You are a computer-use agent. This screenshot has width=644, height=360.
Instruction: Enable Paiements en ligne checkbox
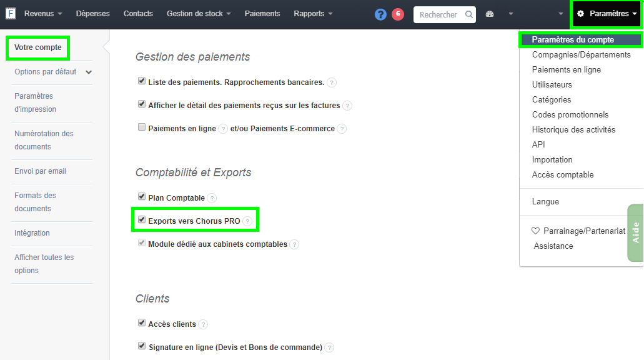(141, 127)
